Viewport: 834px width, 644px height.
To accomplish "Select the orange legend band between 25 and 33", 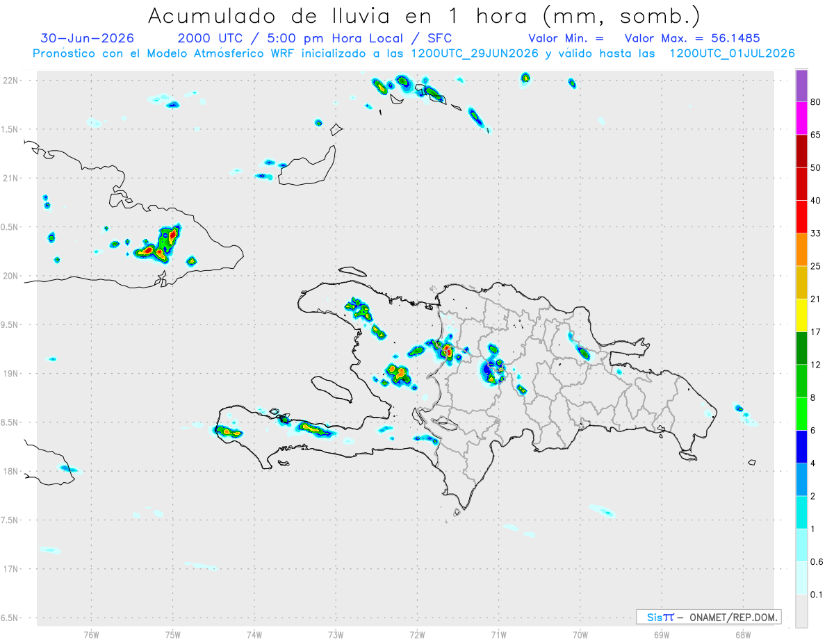I will [801, 249].
